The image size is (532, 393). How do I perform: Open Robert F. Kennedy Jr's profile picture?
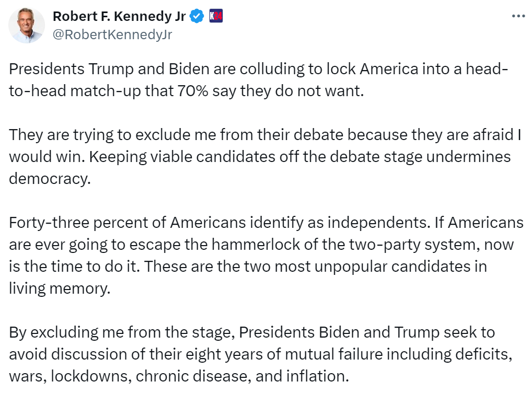27,26
